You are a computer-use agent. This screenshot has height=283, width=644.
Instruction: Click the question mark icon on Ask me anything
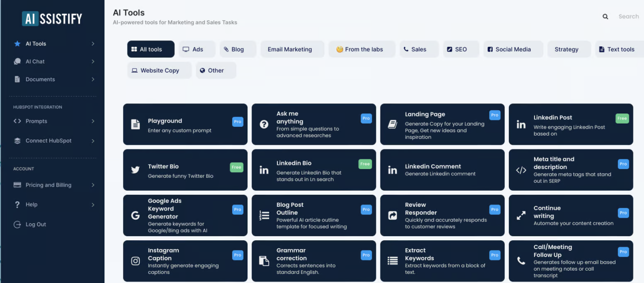click(x=264, y=125)
